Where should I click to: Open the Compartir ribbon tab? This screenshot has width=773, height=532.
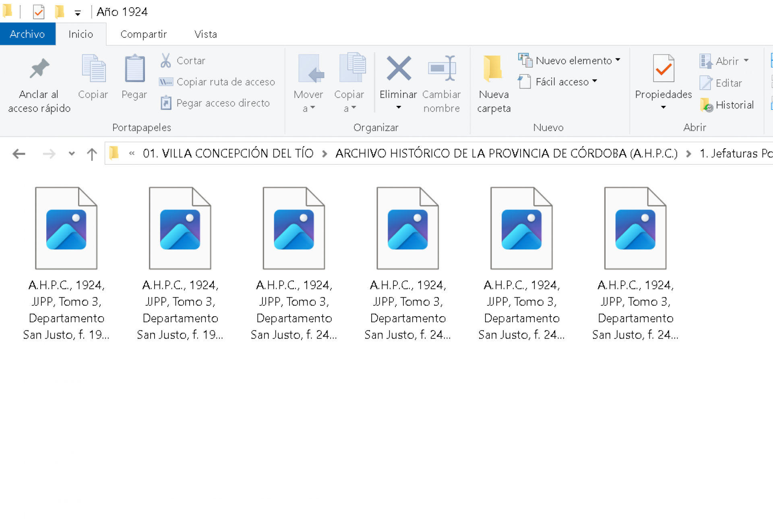(x=143, y=34)
